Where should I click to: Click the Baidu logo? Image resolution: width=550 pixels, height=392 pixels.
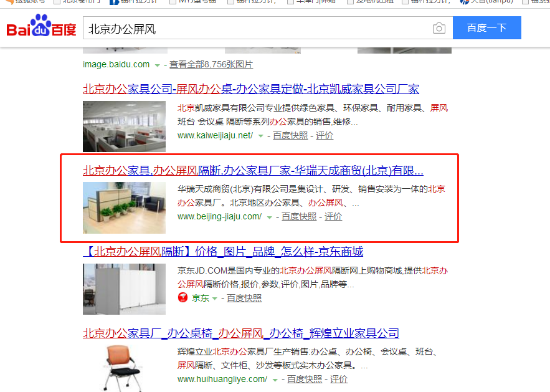tap(41, 26)
